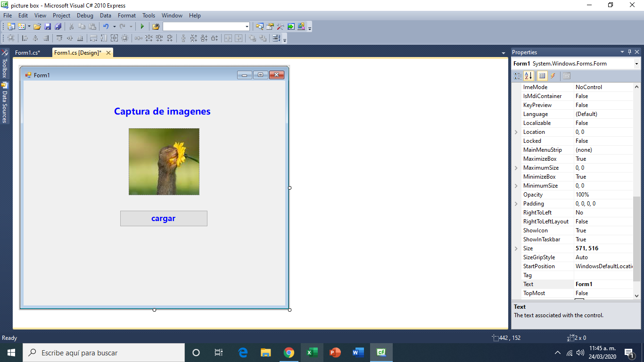The height and width of the screenshot is (362, 644).
Task: Click the Start Page green arrow icon
Action: (291, 26)
